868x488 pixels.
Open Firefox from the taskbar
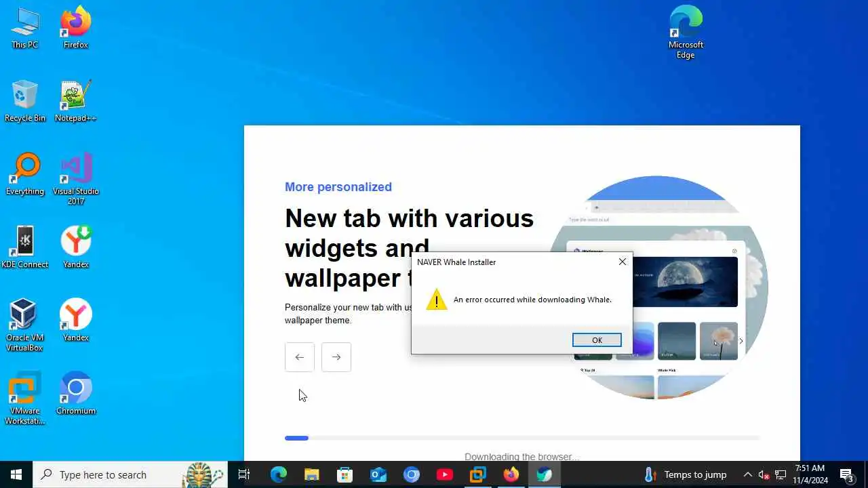[x=511, y=474]
